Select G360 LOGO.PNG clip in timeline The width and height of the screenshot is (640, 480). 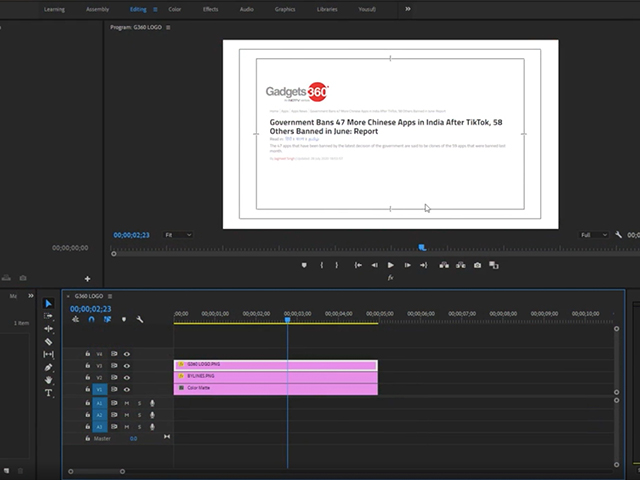click(276, 365)
